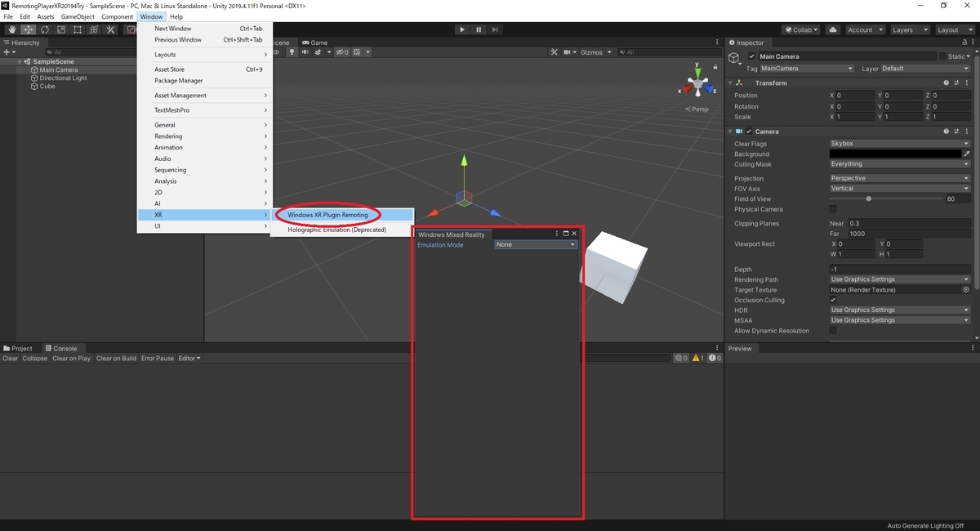Image resolution: width=980 pixels, height=531 pixels.
Task: Collapse SampleScene in Hierarchy
Action: click(x=20, y=61)
